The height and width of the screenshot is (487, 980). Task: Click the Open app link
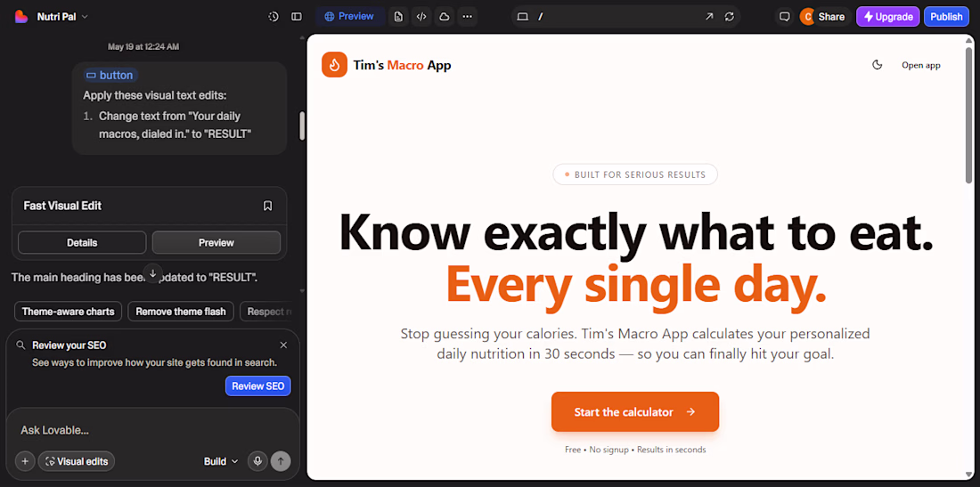click(920, 65)
